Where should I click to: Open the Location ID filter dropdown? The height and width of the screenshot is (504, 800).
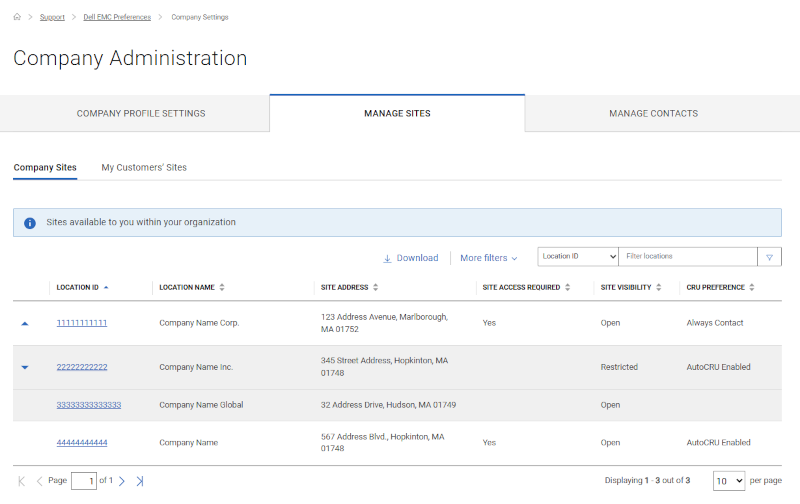[578, 257]
